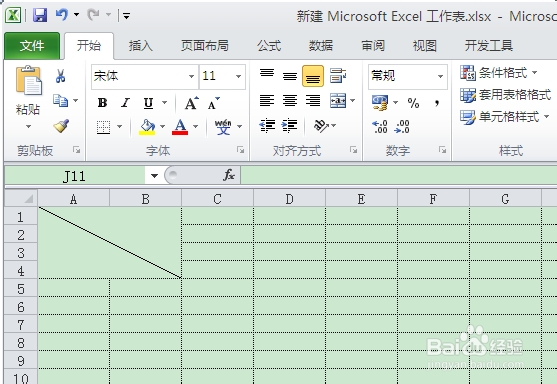Decrease font size with small A
557x384 pixels.
click(213, 103)
